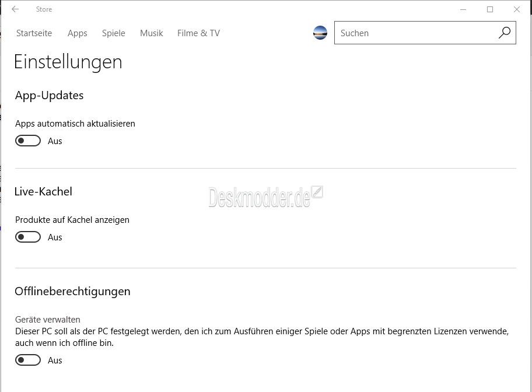Open the Spiele section
Image resolution: width=532 pixels, height=392 pixels.
pos(114,33)
